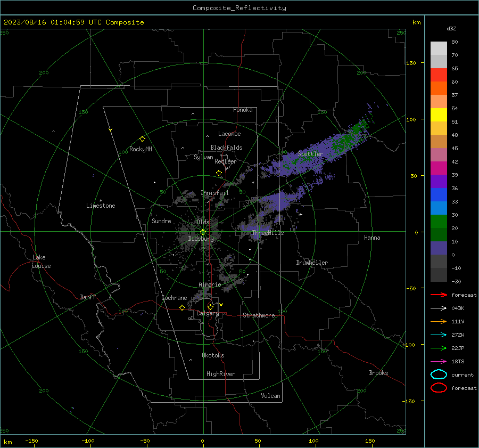The image size is (479, 448).
Task: Select the 0 dBZ slate purple swatch
Action: click(439, 248)
